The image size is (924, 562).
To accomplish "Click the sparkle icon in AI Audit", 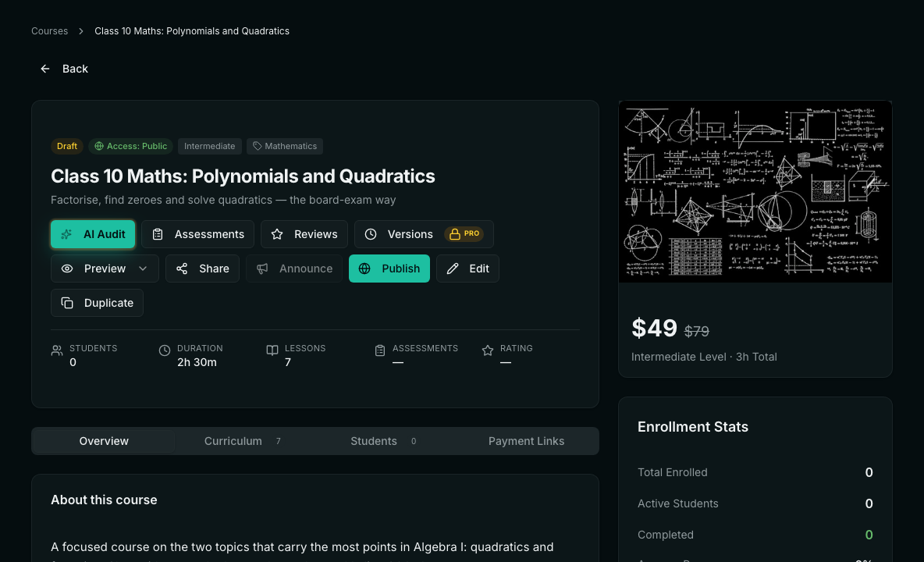I will coord(66,234).
